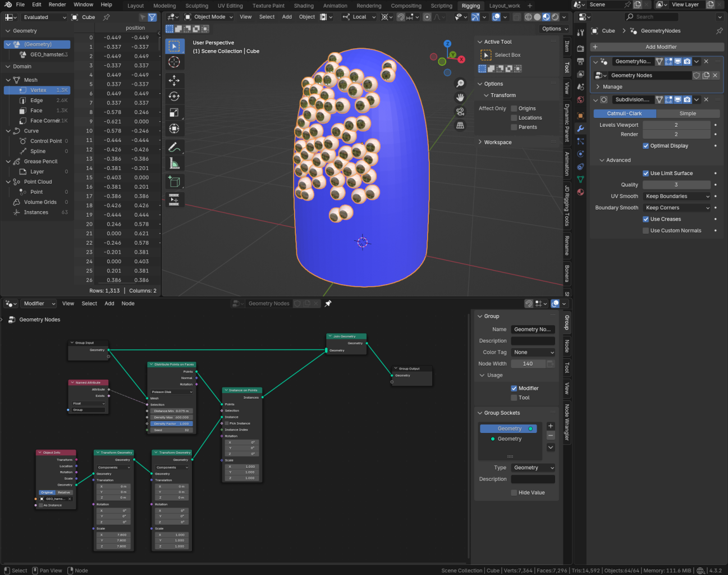The height and width of the screenshot is (575, 728).
Task: Open the Modifier Properties wrench tab
Action: [x=580, y=129]
